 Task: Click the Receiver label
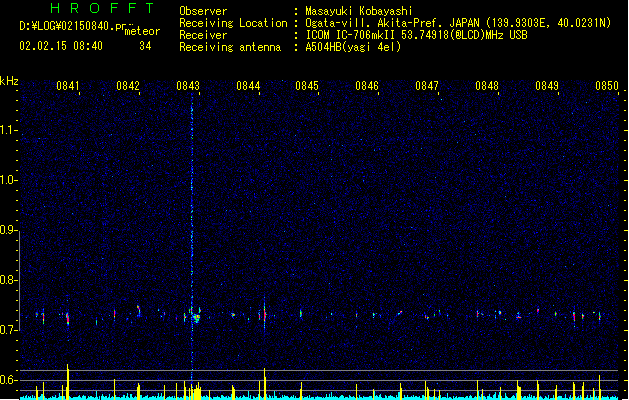[203, 35]
